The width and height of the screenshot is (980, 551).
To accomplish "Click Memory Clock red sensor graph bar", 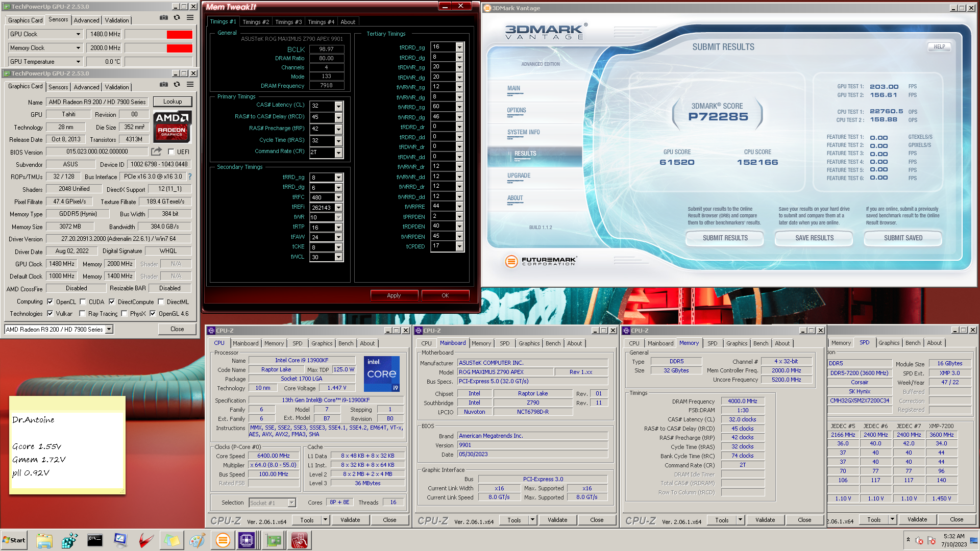I will click(x=180, y=48).
